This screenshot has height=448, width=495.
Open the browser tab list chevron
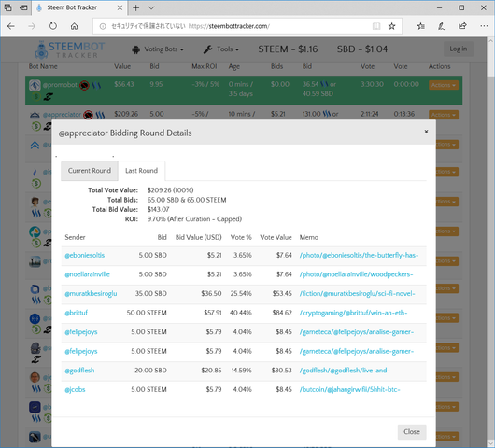point(151,7)
